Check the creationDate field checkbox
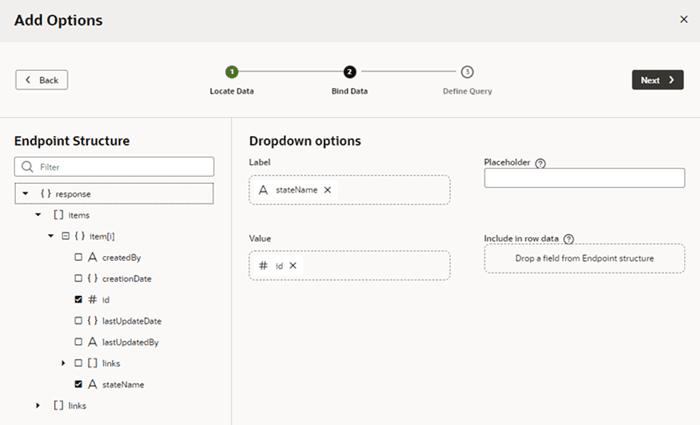This screenshot has width=700, height=425. [x=78, y=278]
